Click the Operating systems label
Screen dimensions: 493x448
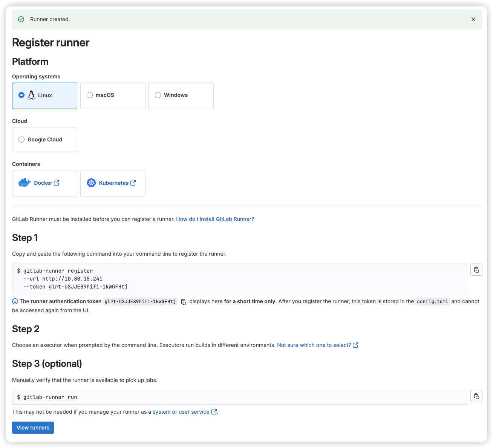tap(36, 77)
